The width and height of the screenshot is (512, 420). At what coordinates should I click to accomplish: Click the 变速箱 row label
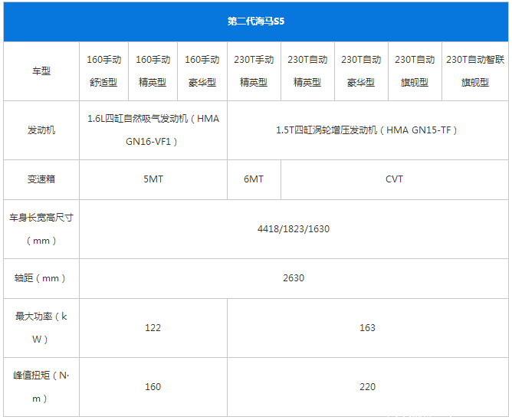click(x=41, y=179)
